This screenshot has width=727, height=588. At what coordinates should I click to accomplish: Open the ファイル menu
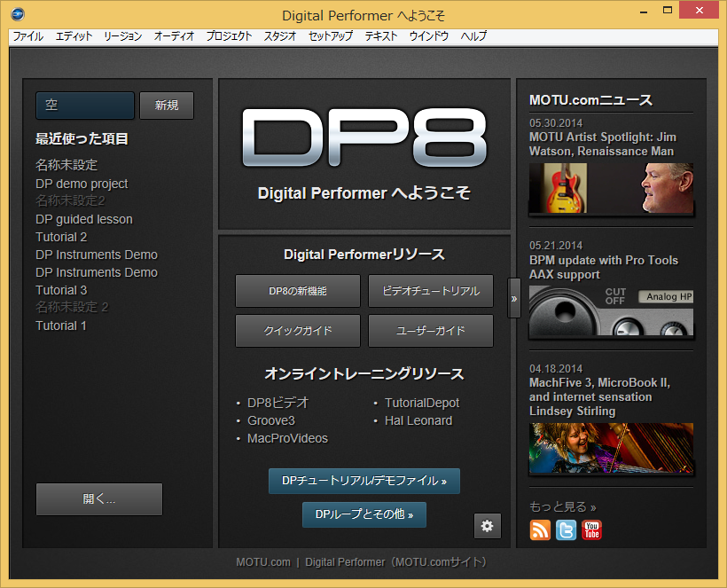[x=27, y=36]
